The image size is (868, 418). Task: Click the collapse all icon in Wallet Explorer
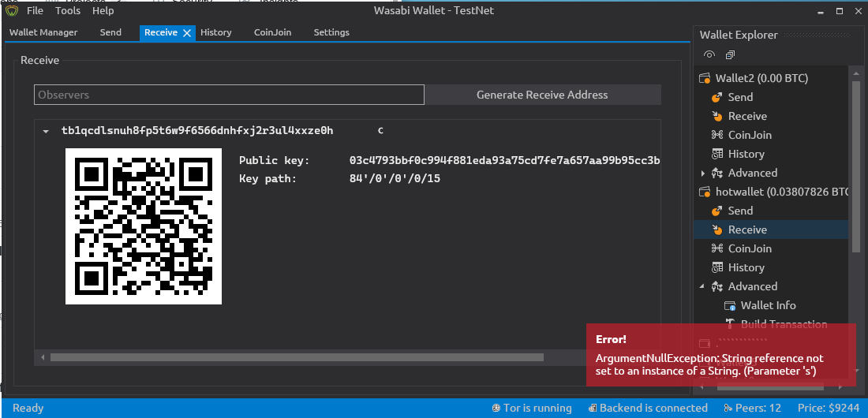click(x=730, y=54)
